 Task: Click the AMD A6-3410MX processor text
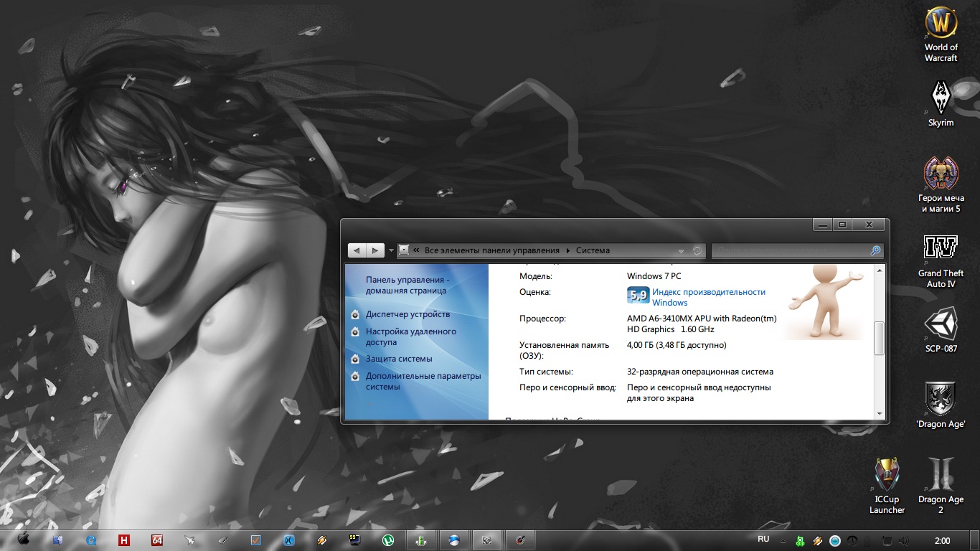[702, 324]
